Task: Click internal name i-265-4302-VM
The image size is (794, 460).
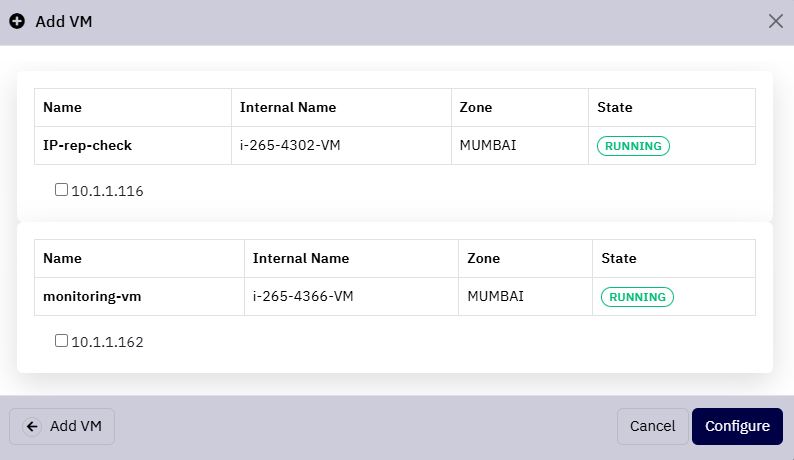Action: pos(290,145)
